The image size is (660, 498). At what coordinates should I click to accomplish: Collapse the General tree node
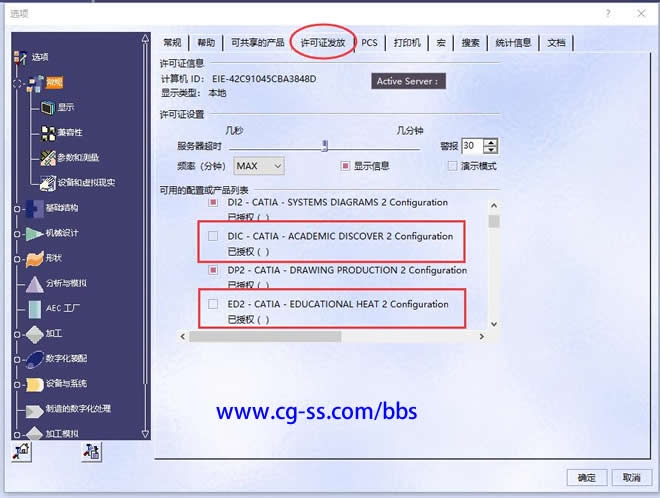click(x=17, y=83)
